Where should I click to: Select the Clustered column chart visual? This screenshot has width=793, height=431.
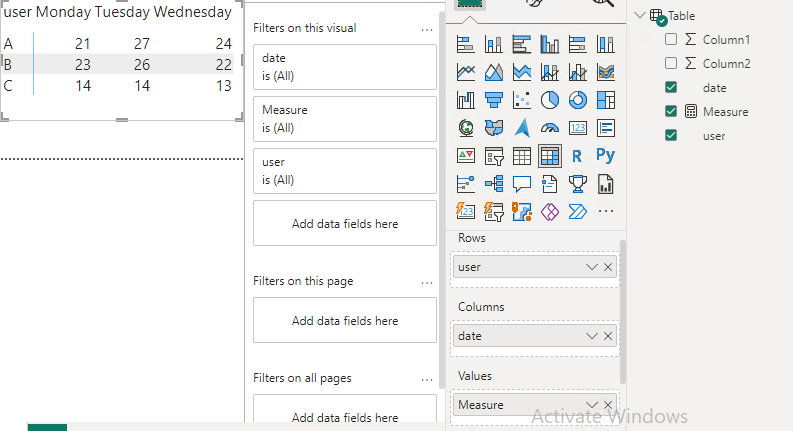(x=550, y=45)
